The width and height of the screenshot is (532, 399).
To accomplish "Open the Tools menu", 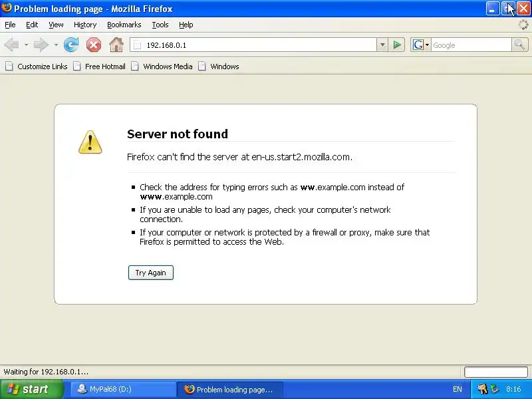I will pos(160,25).
